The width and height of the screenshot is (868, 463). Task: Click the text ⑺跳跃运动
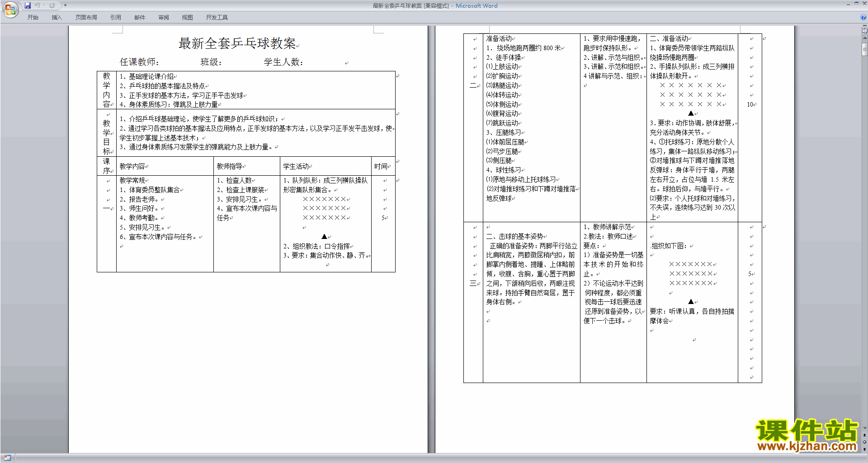tap(502, 123)
